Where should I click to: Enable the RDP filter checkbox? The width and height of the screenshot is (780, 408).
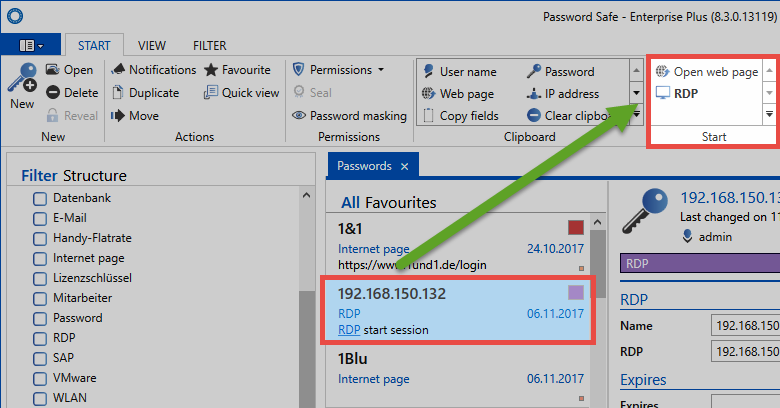click(40, 338)
